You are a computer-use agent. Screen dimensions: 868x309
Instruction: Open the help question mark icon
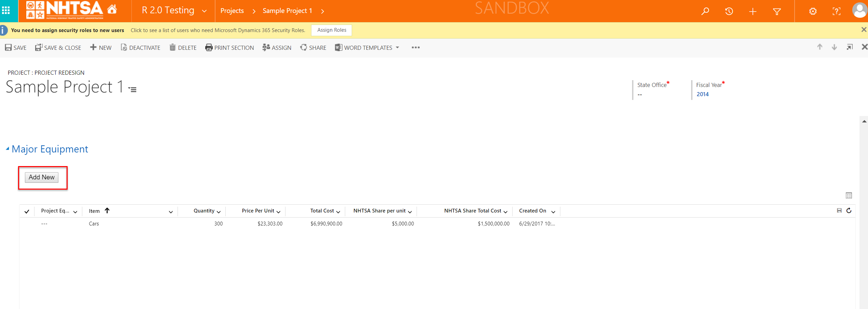click(x=837, y=12)
